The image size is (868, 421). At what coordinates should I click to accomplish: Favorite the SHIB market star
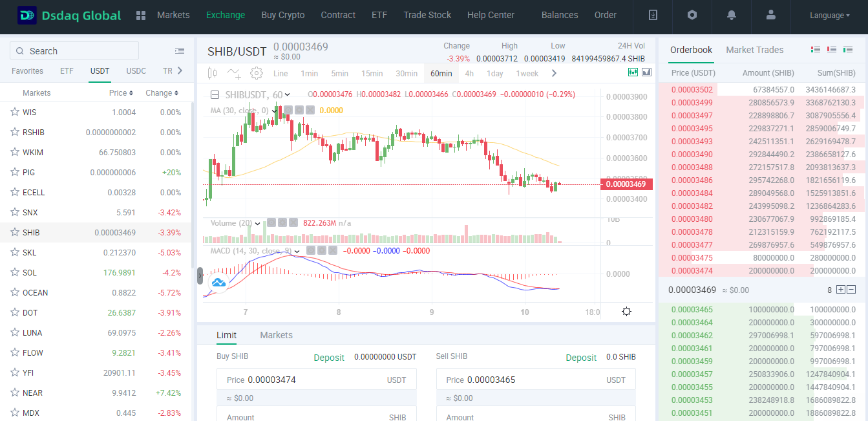coord(15,232)
